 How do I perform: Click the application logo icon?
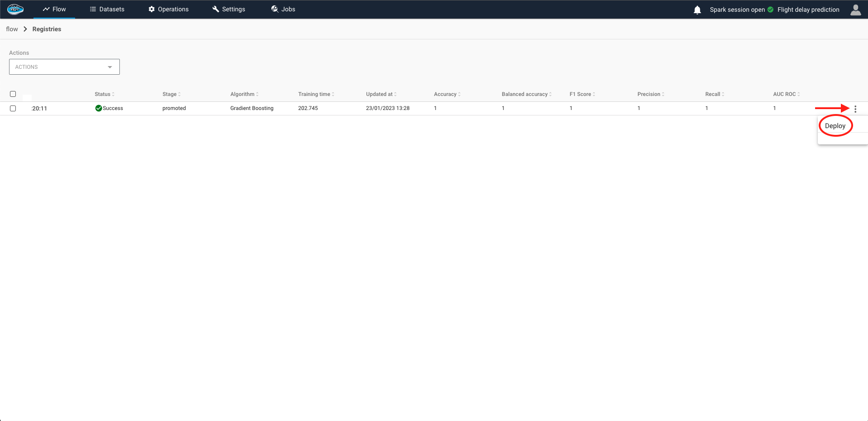point(15,9)
